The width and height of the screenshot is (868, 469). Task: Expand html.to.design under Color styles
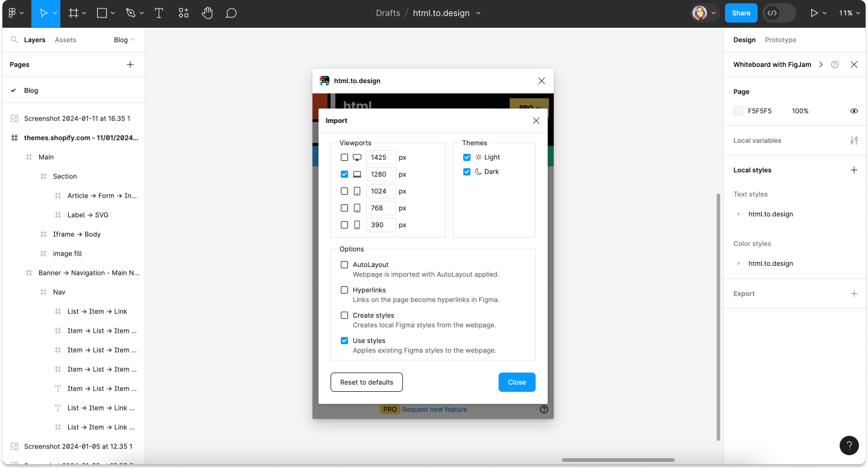pyautogui.click(x=739, y=263)
